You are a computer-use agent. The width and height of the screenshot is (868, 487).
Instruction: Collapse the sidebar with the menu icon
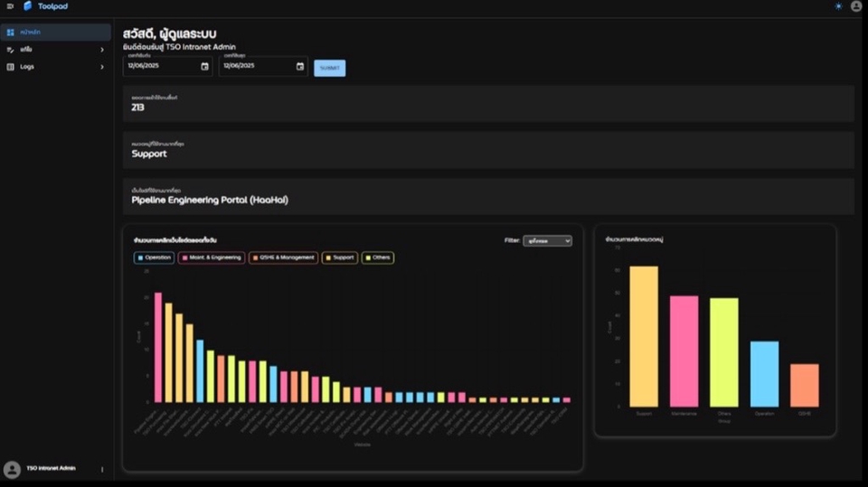coord(10,6)
